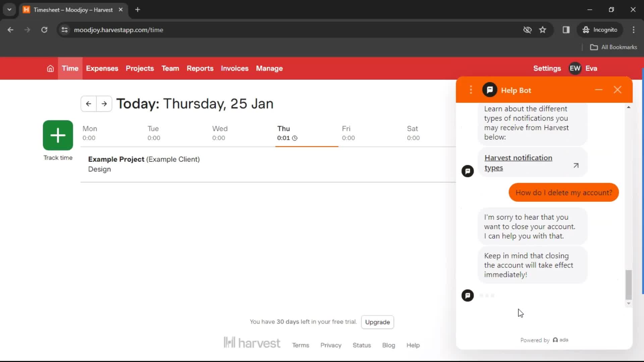Open the Terms footer link

click(301, 345)
